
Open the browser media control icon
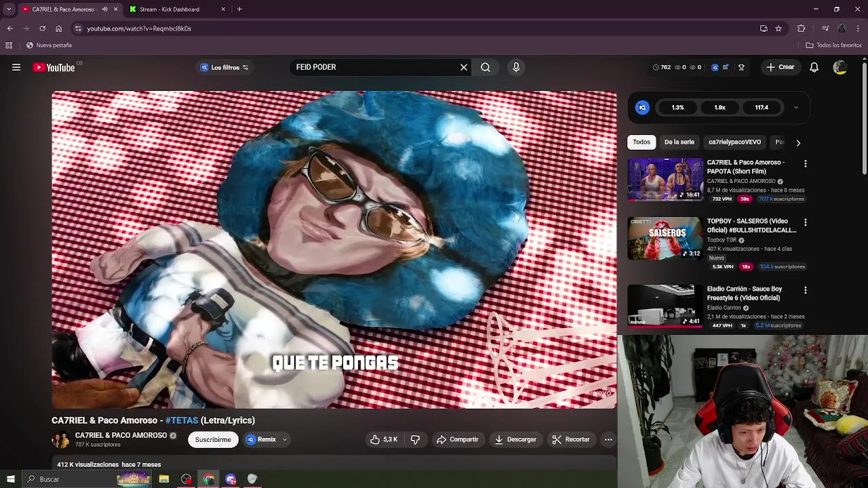pyautogui.click(x=825, y=28)
